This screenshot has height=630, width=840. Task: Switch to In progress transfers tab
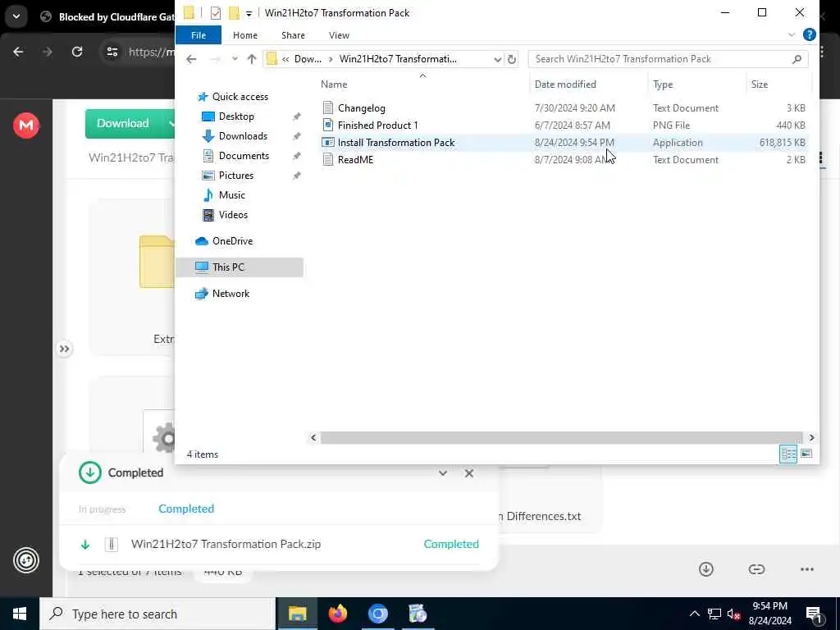pyautogui.click(x=102, y=509)
